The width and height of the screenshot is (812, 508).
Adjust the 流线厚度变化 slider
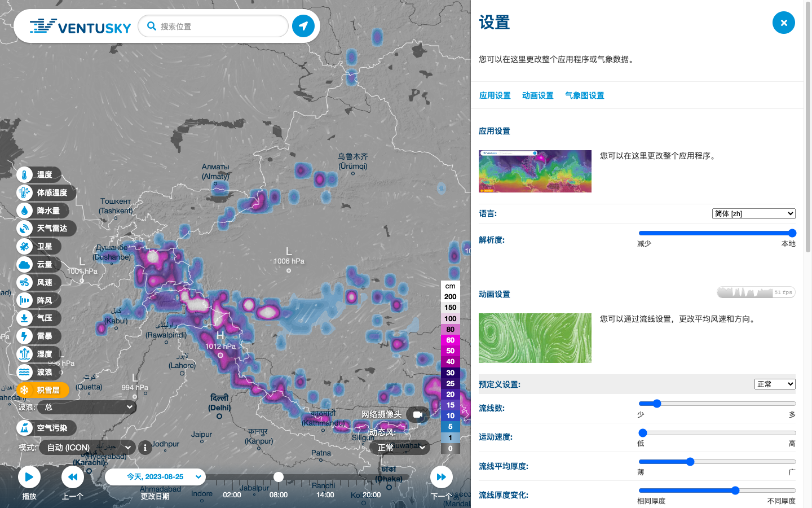pos(717,491)
